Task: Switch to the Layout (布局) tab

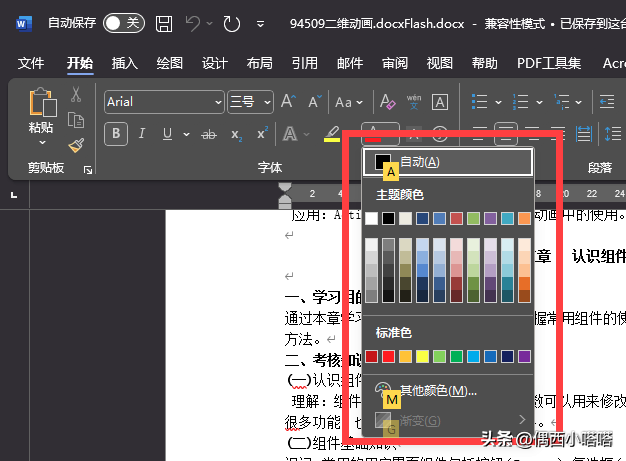Action: click(x=259, y=63)
